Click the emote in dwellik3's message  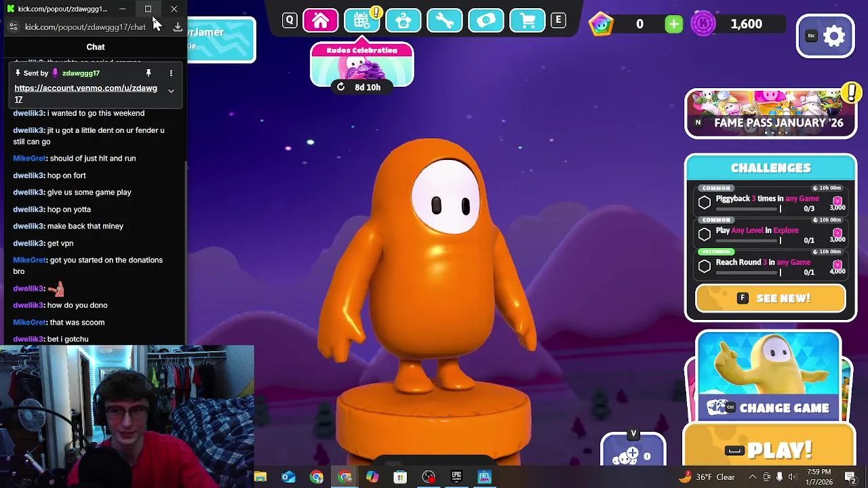tap(56, 289)
